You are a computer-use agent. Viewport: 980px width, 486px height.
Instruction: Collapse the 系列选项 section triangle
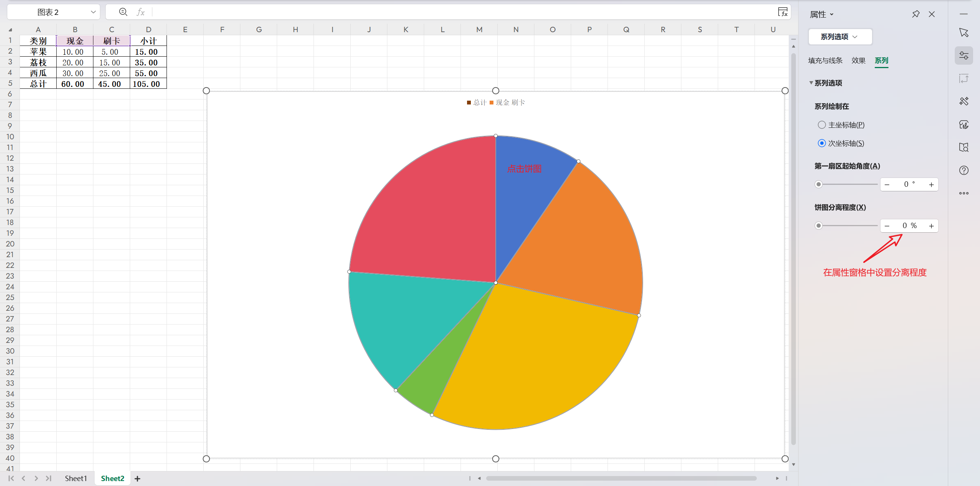tap(811, 83)
